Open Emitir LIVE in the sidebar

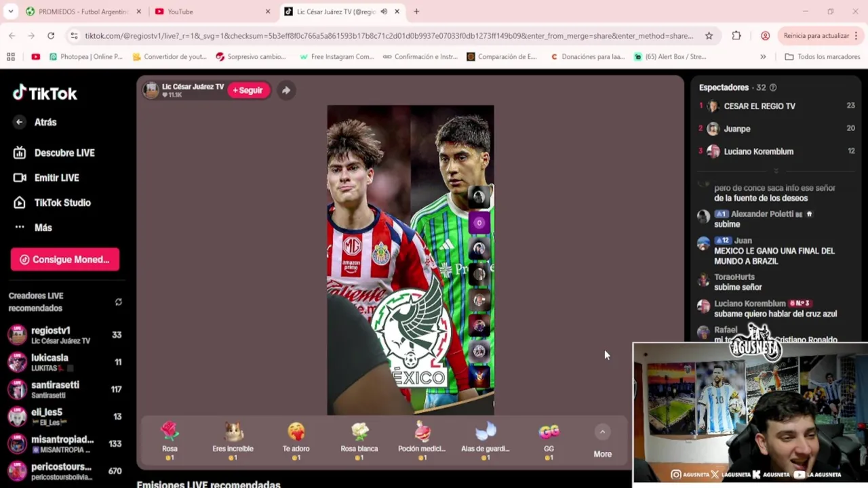click(46, 178)
